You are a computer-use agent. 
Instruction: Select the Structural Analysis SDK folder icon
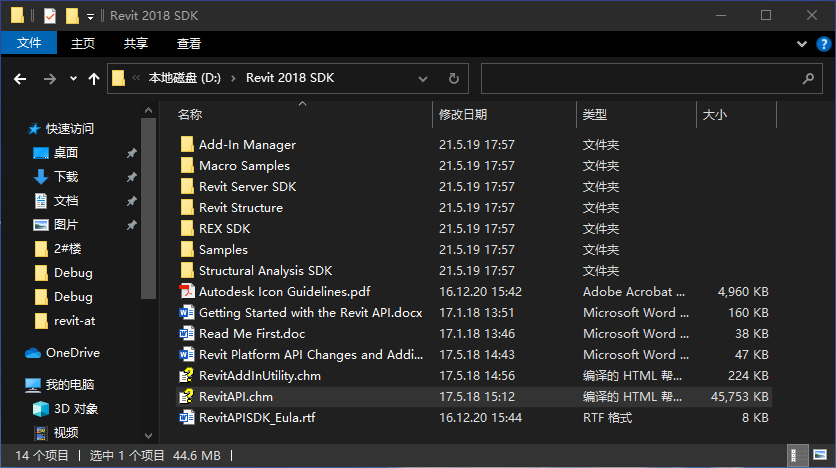tap(187, 270)
